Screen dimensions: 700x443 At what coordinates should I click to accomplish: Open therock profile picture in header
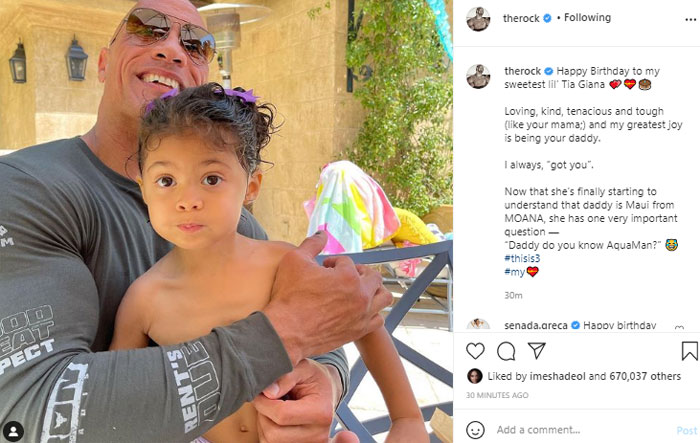point(478,19)
